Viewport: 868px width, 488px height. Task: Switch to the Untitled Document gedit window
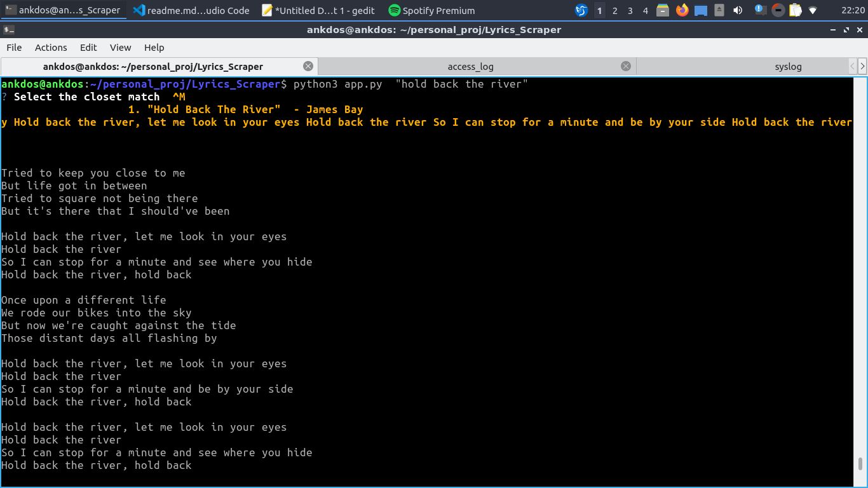[x=318, y=10]
